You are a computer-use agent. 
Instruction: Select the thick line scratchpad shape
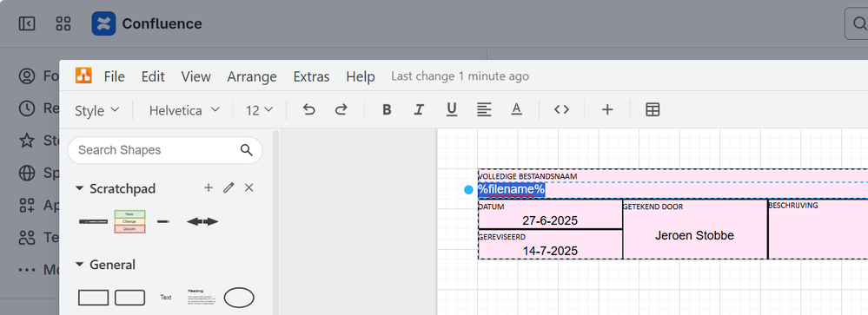pyautogui.click(x=94, y=221)
